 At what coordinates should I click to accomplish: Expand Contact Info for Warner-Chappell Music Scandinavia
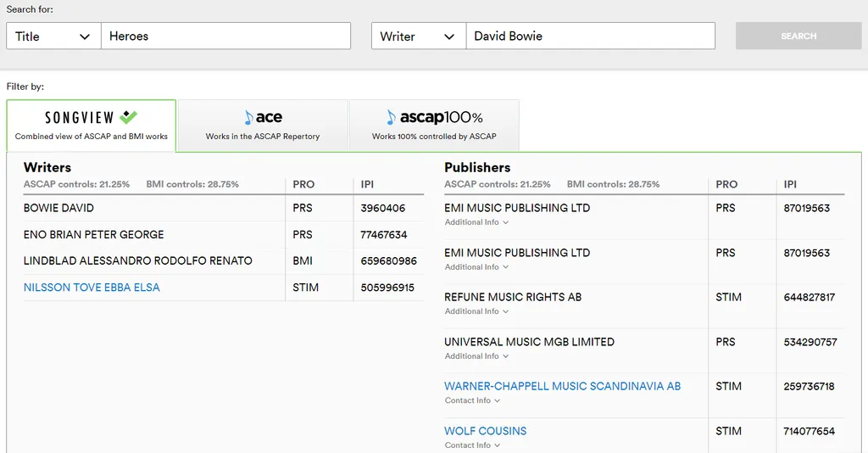point(472,400)
